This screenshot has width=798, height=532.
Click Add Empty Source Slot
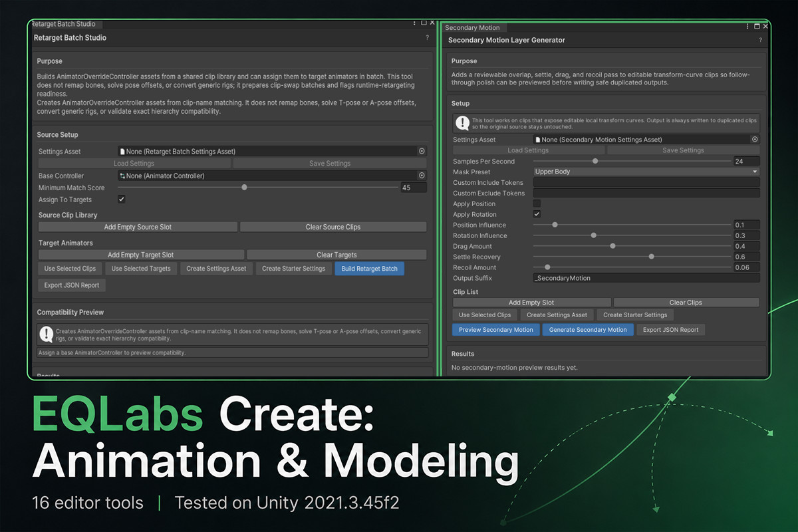(138, 227)
